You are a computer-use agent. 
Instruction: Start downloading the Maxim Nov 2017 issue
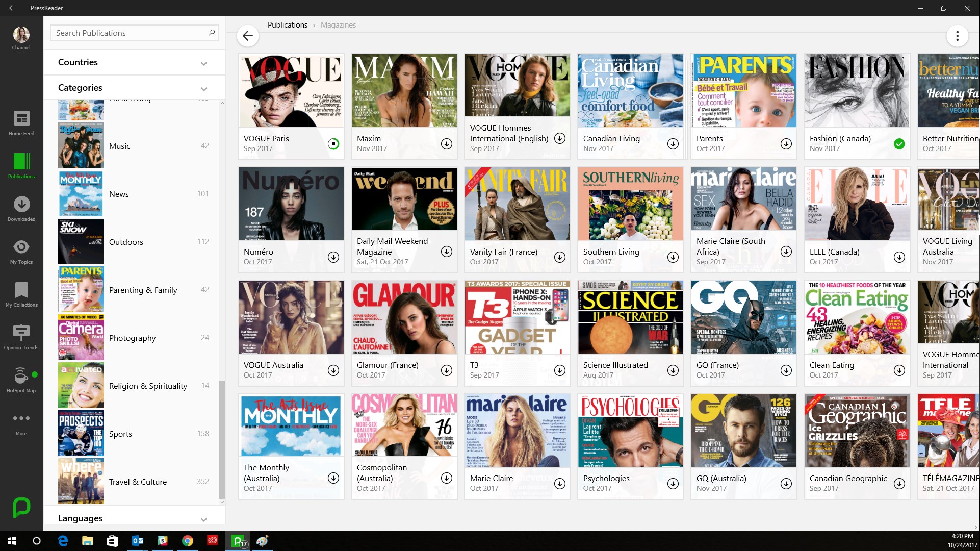tap(446, 144)
